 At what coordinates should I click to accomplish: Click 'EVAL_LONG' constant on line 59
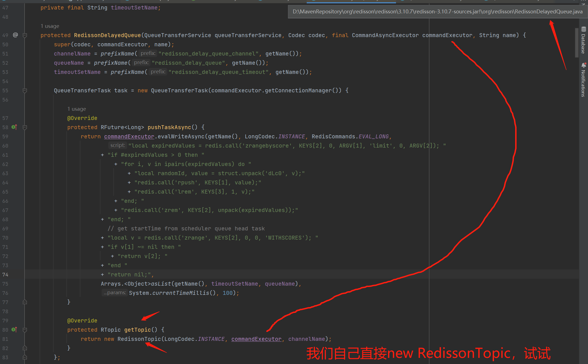tap(374, 136)
